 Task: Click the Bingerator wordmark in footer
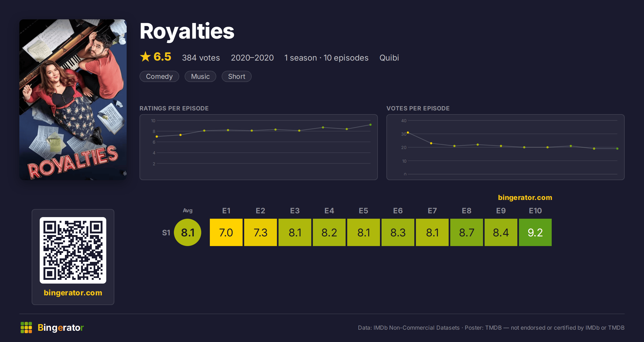coord(61,328)
